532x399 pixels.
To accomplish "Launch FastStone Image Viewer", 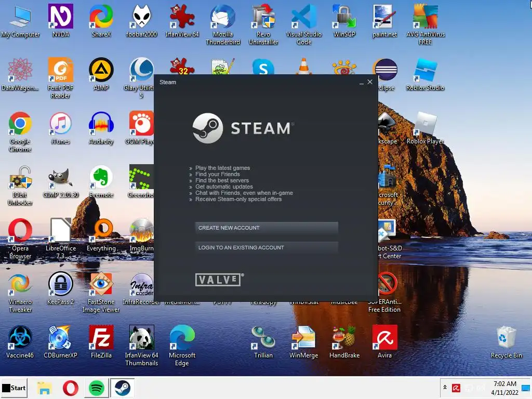I will click(x=101, y=292).
